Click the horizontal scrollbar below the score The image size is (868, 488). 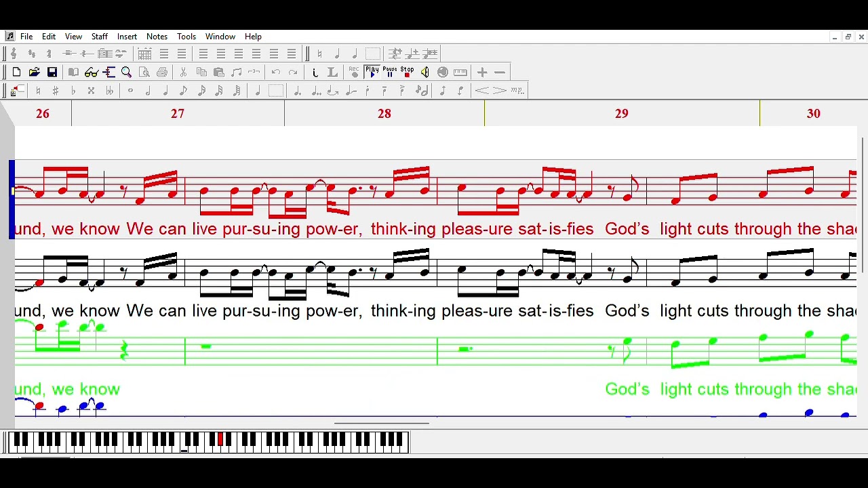(381, 424)
